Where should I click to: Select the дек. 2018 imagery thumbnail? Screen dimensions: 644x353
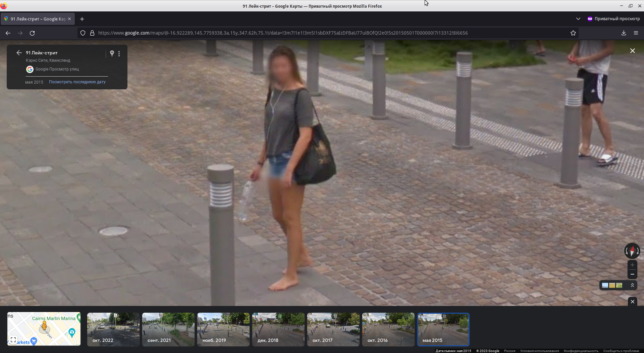pos(278,329)
